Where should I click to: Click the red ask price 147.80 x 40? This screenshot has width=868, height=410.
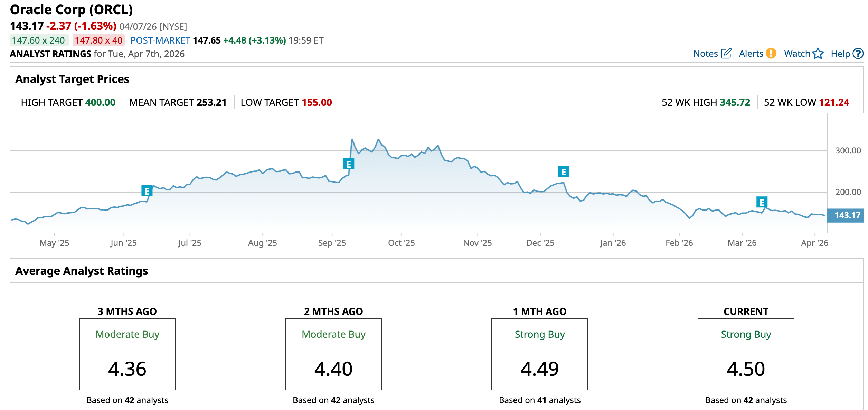pos(98,40)
